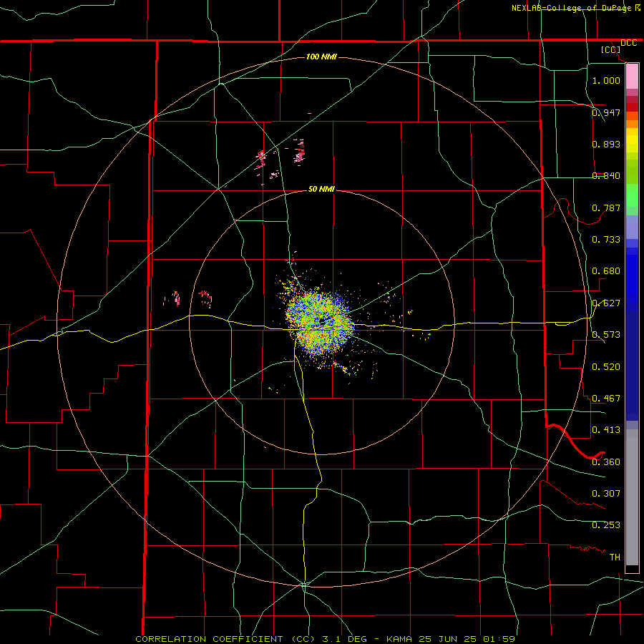Pick the bright green legend color segment

point(632,195)
